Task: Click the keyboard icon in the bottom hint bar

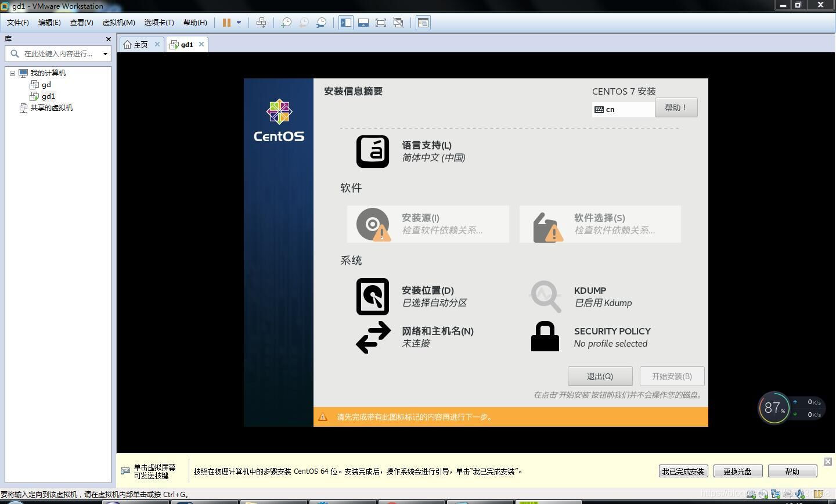Action: (125, 471)
